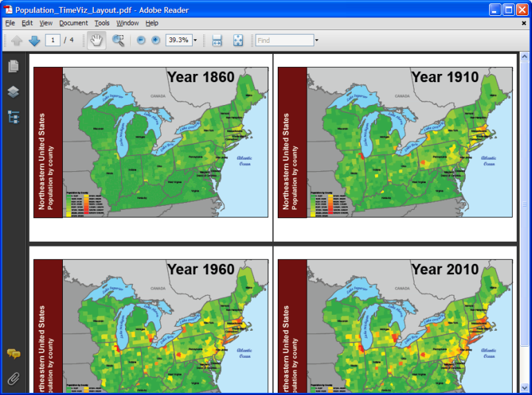Enable fit width scrolling view
This screenshot has height=395, width=532.
coord(217,40)
